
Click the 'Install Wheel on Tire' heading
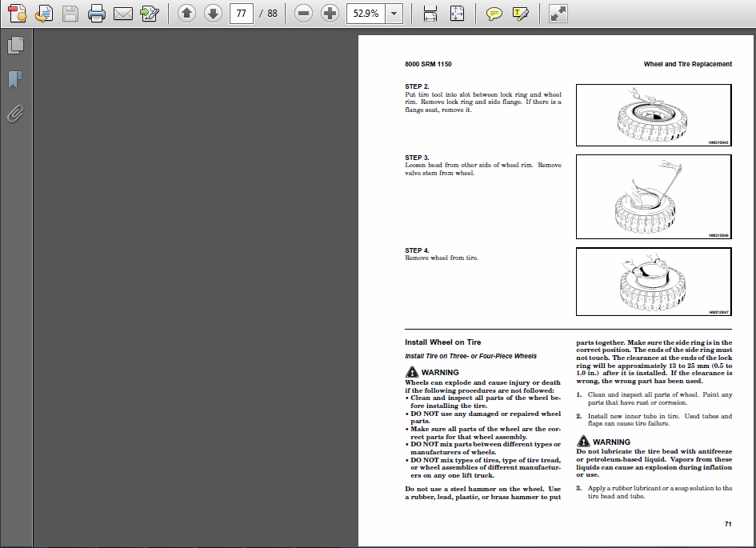pos(442,342)
